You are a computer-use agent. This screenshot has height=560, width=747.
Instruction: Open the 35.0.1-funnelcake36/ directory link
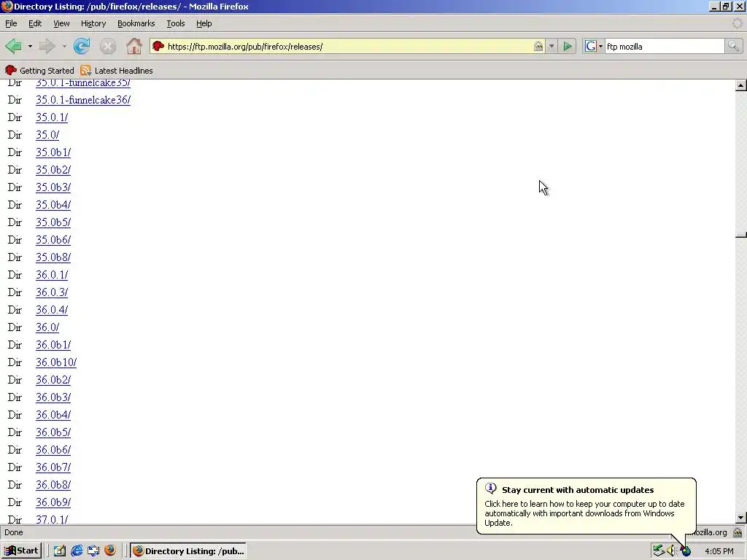(x=83, y=100)
